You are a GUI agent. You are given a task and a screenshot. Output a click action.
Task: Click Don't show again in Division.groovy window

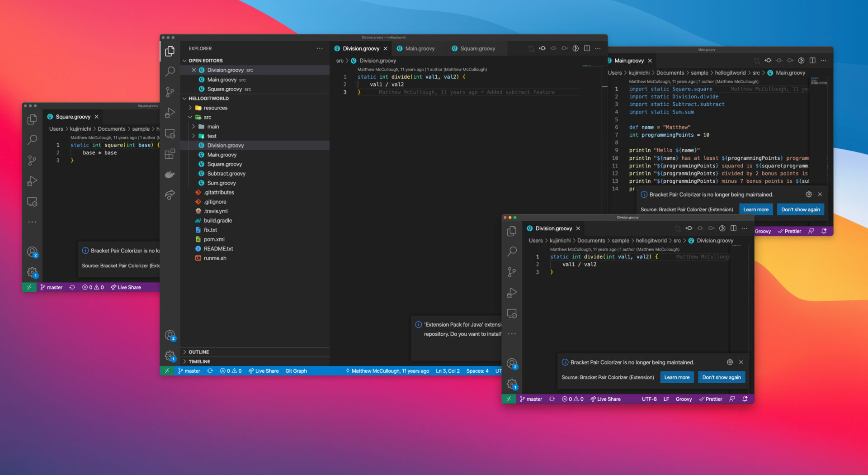point(722,377)
